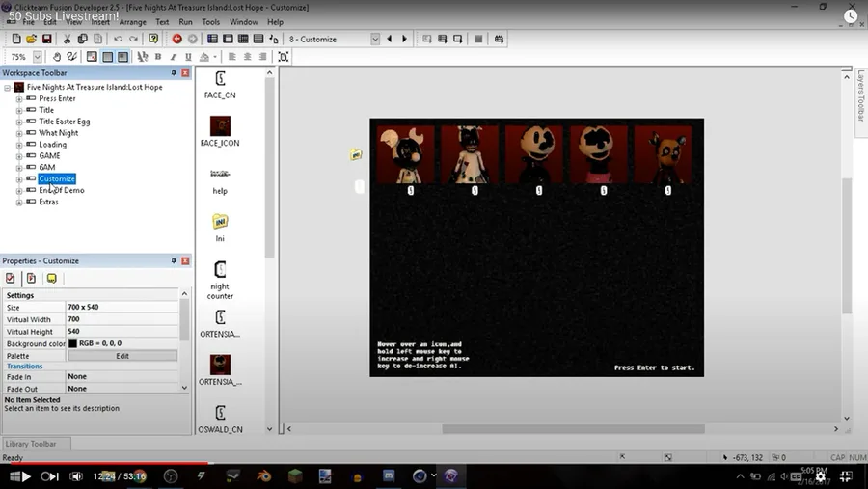Viewport: 868px width, 489px height.
Task: Click the frame editor horizontal scrollbar
Action: coord(573,429)
